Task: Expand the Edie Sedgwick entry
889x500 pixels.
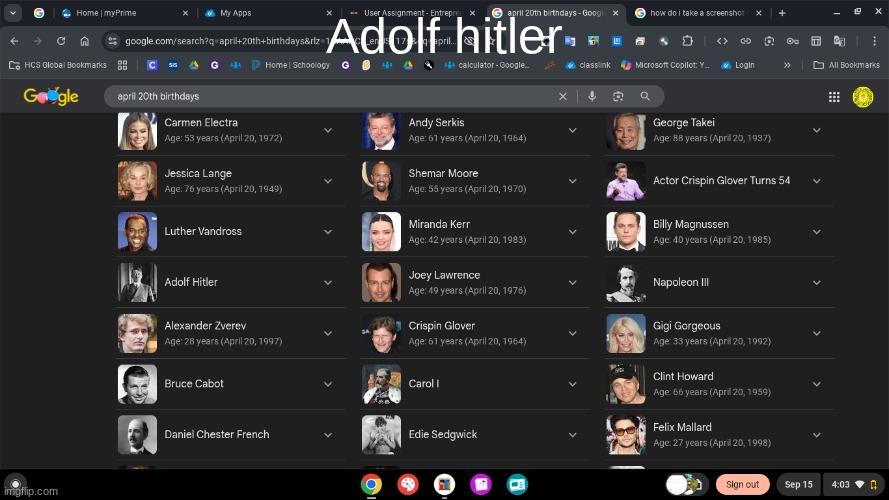Action: [573, 435]
